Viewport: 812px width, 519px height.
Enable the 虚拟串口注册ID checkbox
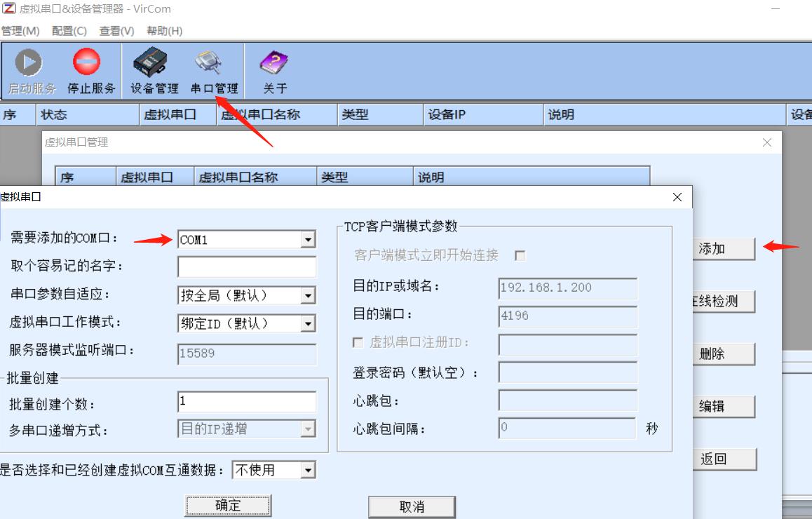click(358, 343)
